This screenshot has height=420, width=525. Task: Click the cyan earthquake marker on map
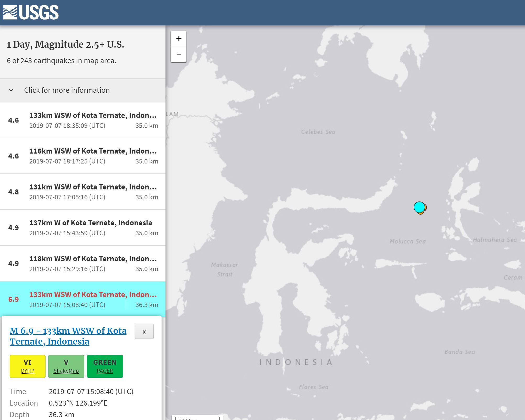(x=419, y=207)
